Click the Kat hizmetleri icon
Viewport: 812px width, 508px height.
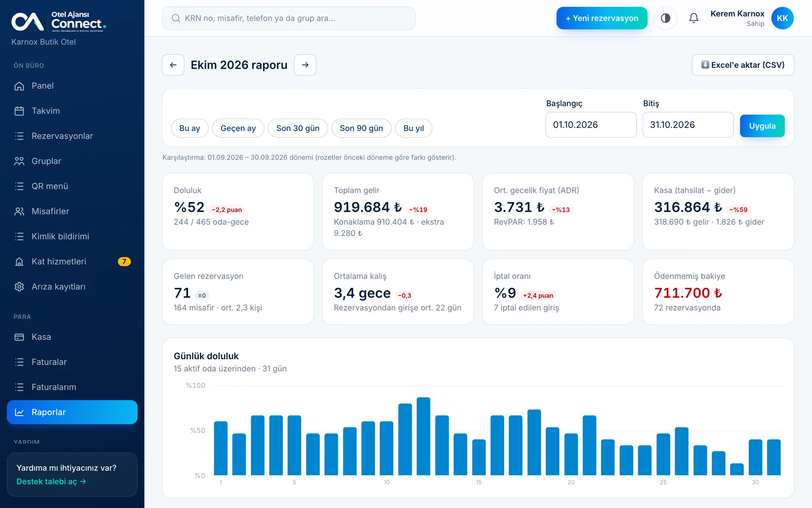[x=19, y=262]
